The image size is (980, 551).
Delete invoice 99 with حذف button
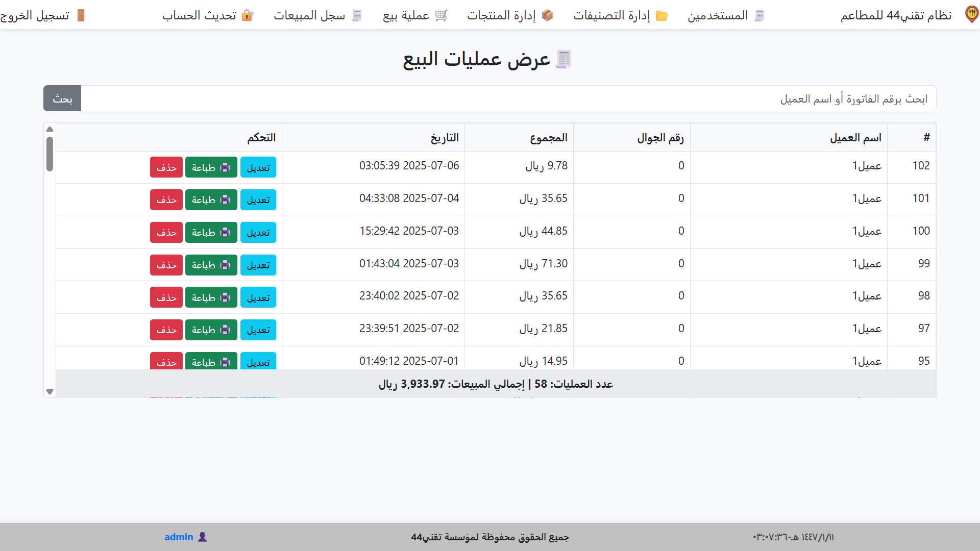tap(166, 265)
